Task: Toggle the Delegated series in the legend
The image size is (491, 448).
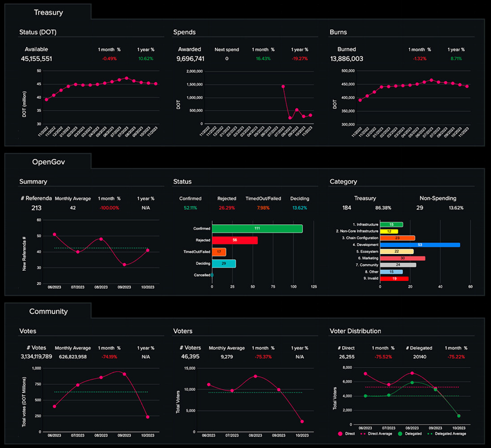Action: coord(409,434)
